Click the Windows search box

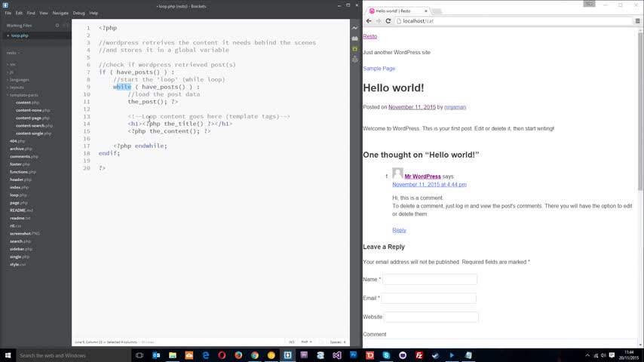tap(73, 355)
